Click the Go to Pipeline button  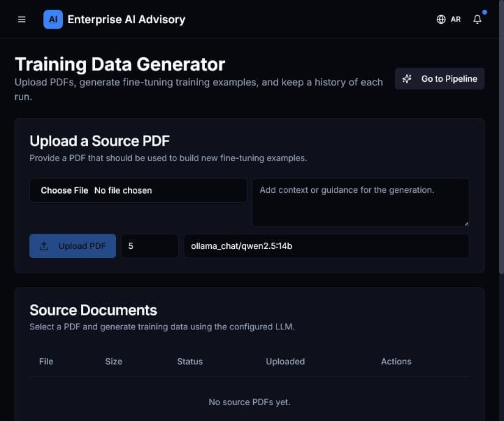click(439, 79)
